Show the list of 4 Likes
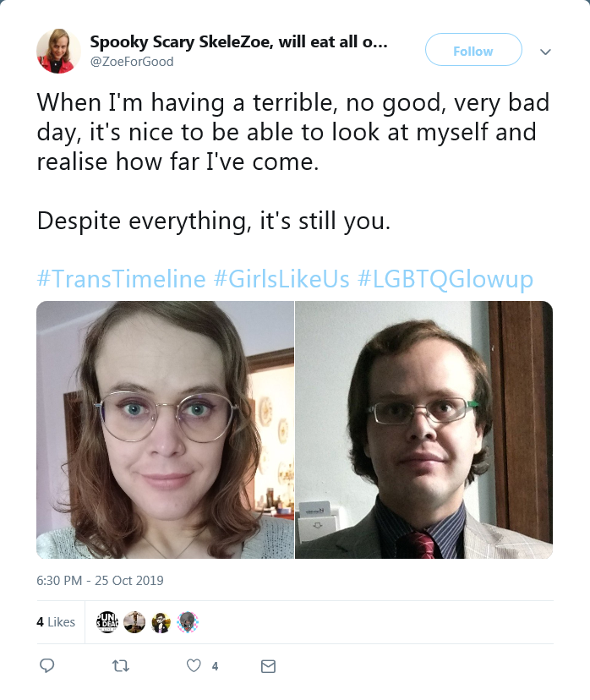The width and height of the screenshot is (590, 700). coord(56,622)
